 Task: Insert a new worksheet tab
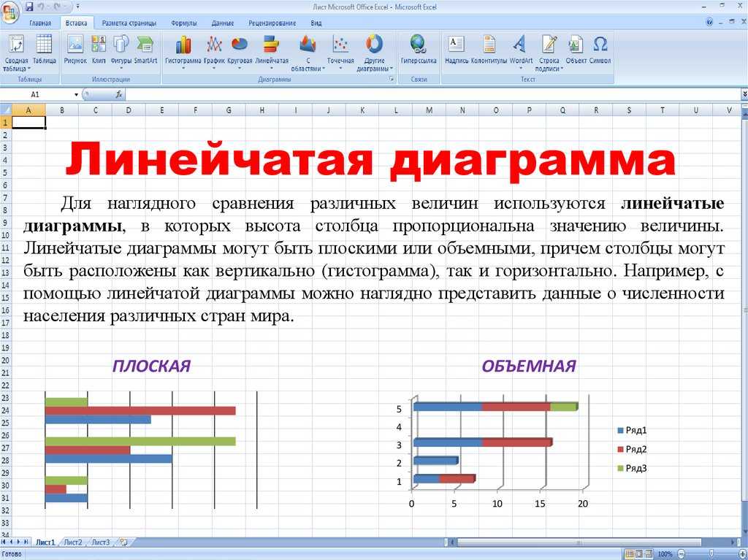(124, 542)
